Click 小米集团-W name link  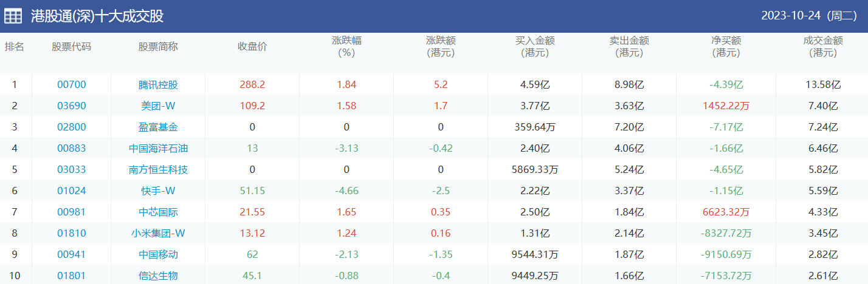coord(158,234)
